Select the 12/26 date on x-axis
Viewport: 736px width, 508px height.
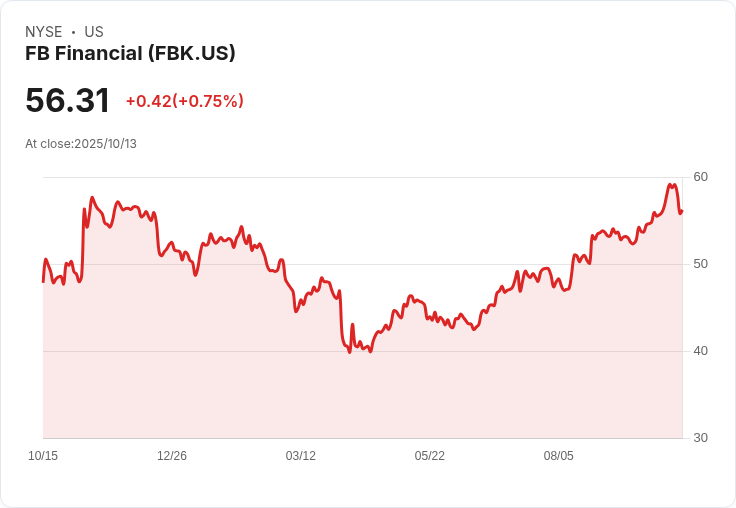coord(172,455)
